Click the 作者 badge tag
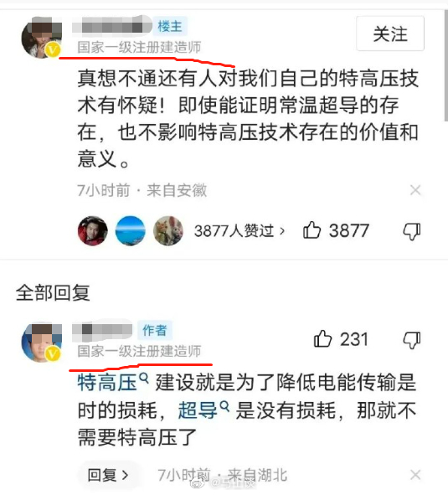This screenshot has height=495, width=448. click(x=154, y=330)
